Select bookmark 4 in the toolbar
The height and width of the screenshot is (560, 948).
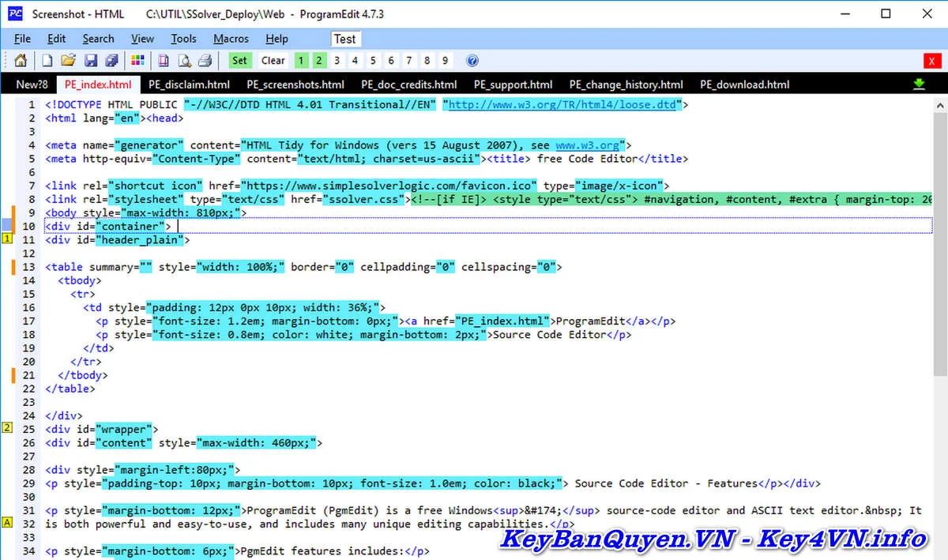click(x=355, y=61)
